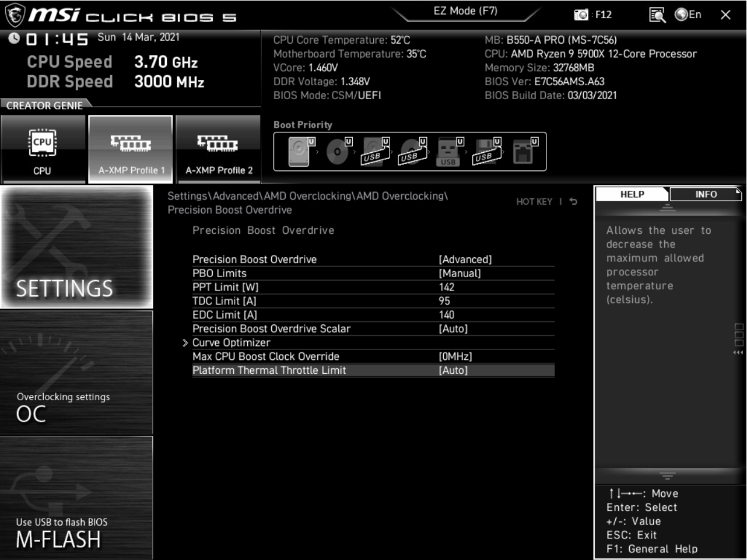Select the USB CD/DVD boot device icon
Viewport: 747px width, 560px height.
pos(412,151)
